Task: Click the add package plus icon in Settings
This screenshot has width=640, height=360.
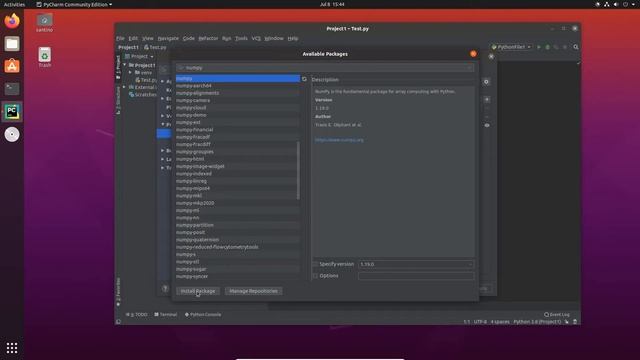Action: pos(487,99)
